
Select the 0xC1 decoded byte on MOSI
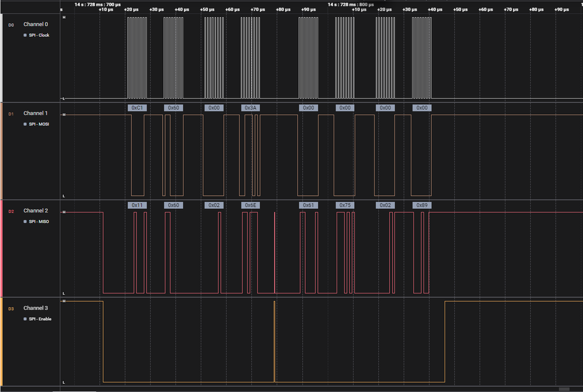coord(137,108)
